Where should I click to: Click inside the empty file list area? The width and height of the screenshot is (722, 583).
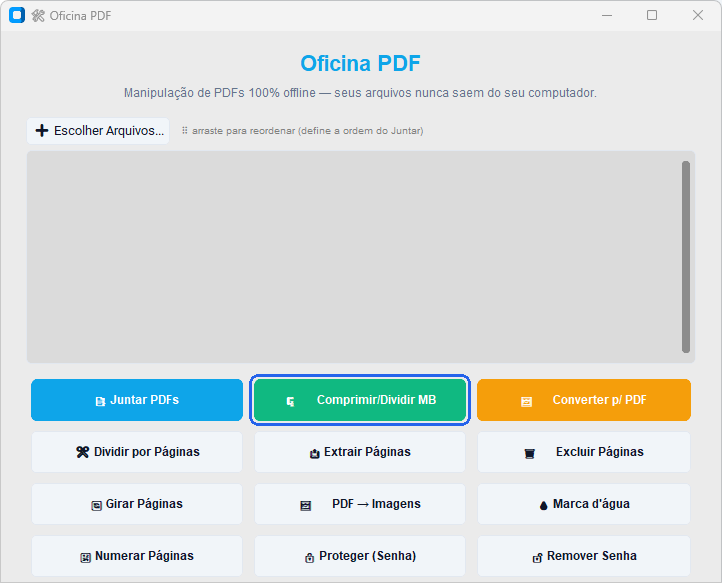tap(354, 257)
